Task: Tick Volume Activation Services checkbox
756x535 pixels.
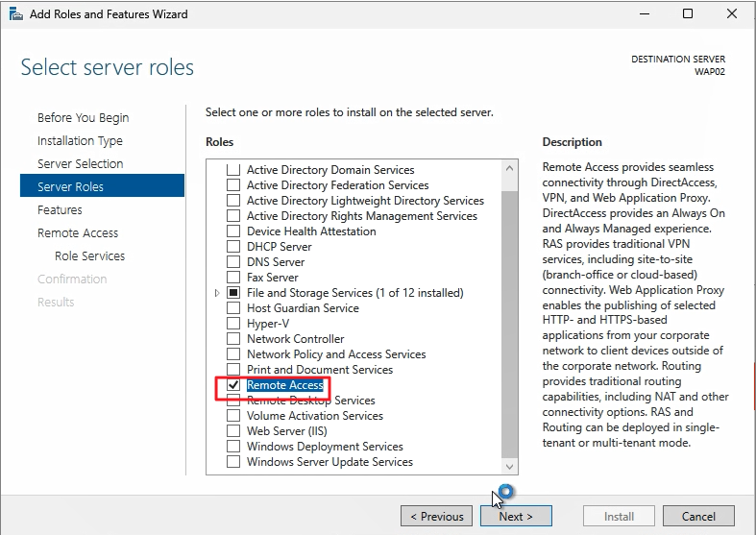Action: tap(233, 416)
